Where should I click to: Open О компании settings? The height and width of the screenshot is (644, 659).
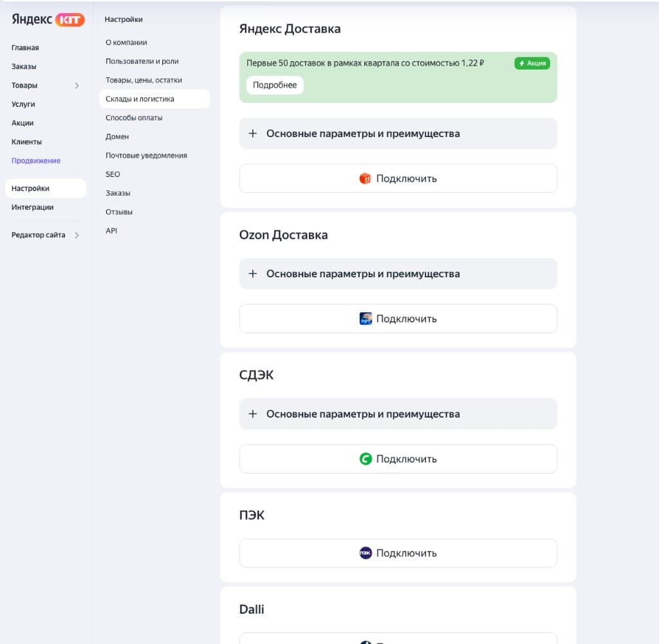click(126, 42)
